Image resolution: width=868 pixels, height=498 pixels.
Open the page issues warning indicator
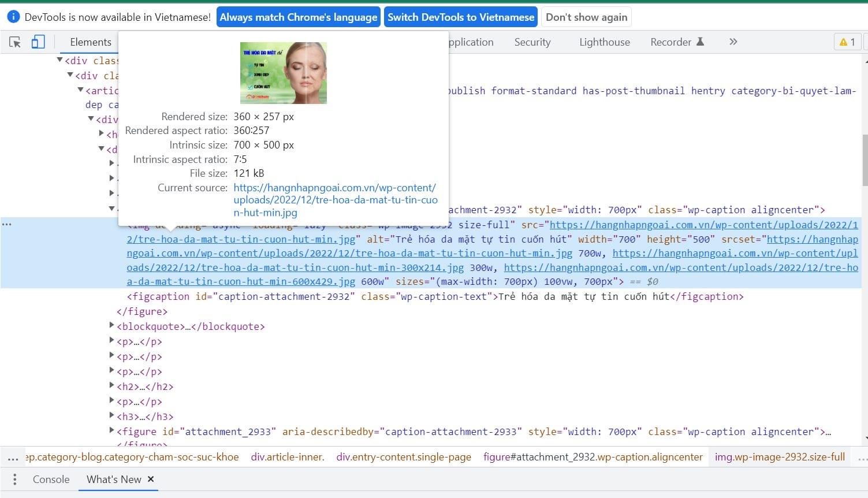pos(847,42)
